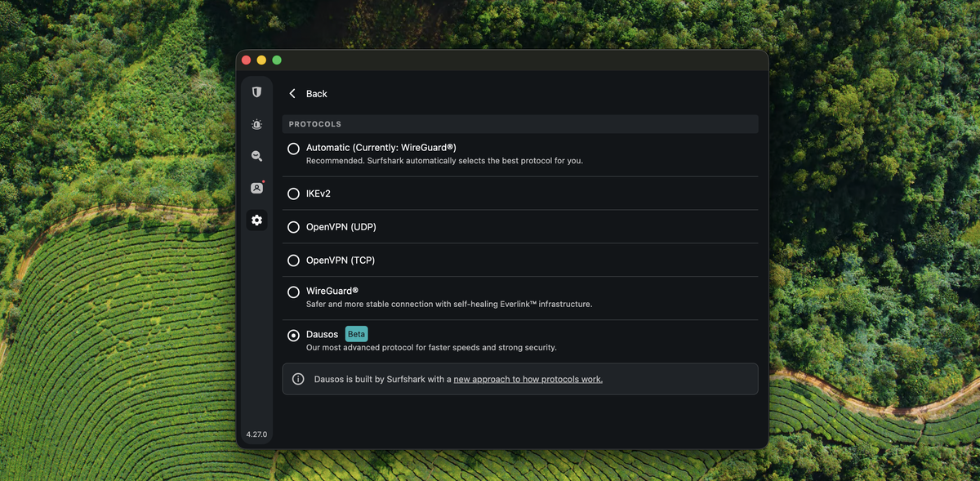Select the IKEv2 protocol
The height and width of the screenshot is (481, 980).
(x=293, y=194)
